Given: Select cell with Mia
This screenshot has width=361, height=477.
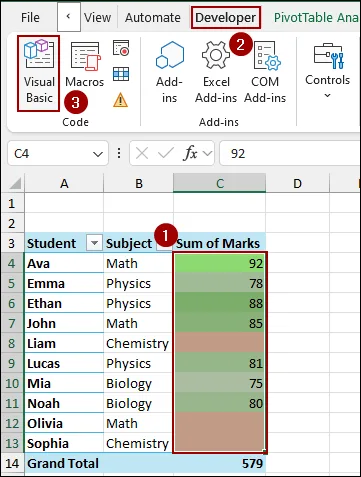Looking at the screenshot, I should point(64,383).
